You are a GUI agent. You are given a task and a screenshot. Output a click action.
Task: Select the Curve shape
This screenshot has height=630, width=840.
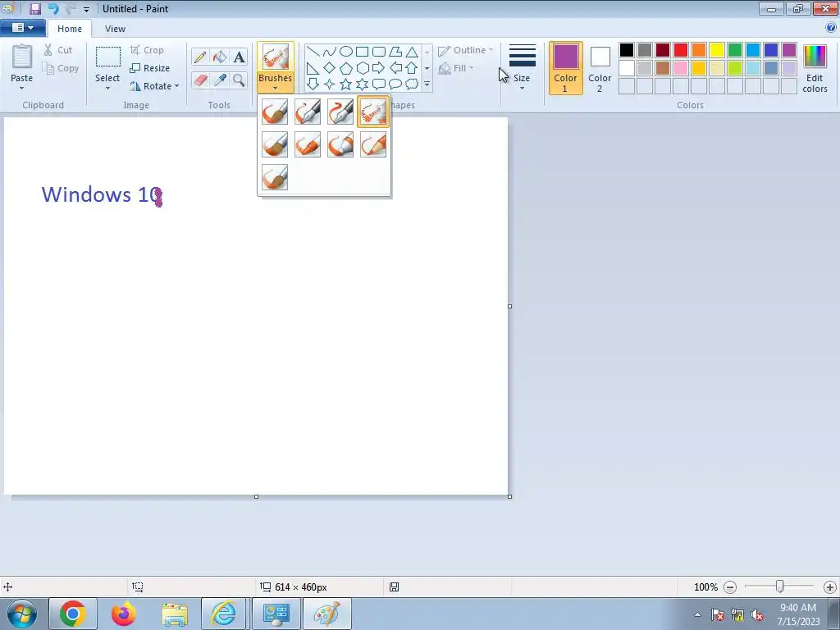click(x=330, y=52)
